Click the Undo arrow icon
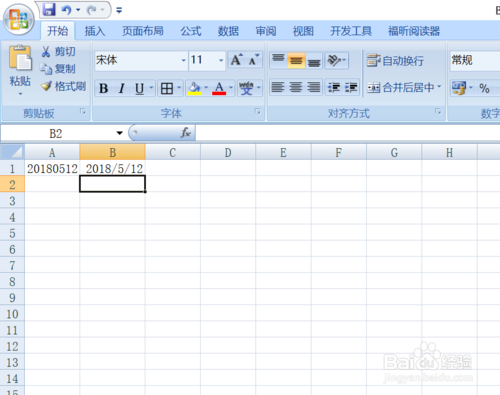The width and height of the screenshot is (500, 395). (66, 10)
